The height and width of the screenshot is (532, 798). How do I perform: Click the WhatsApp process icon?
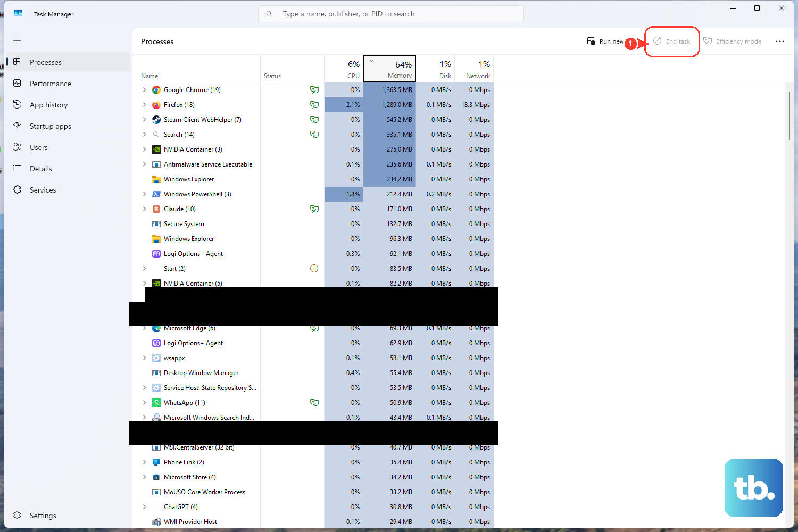[x=156, y=403]
